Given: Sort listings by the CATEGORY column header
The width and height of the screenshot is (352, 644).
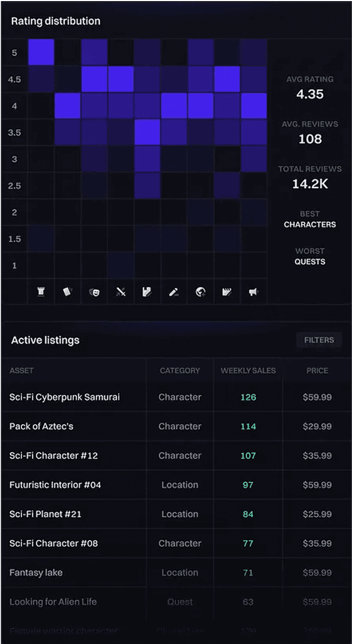Looking at the screenshot, I should point(180,371).
